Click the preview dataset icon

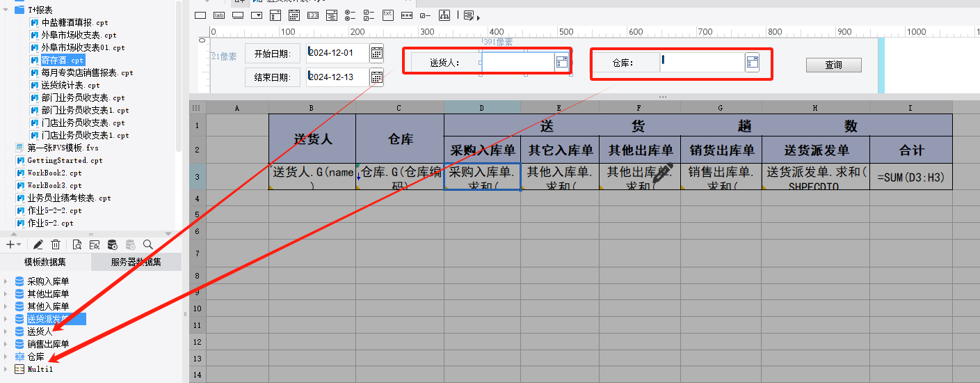[x=77, y=244]
